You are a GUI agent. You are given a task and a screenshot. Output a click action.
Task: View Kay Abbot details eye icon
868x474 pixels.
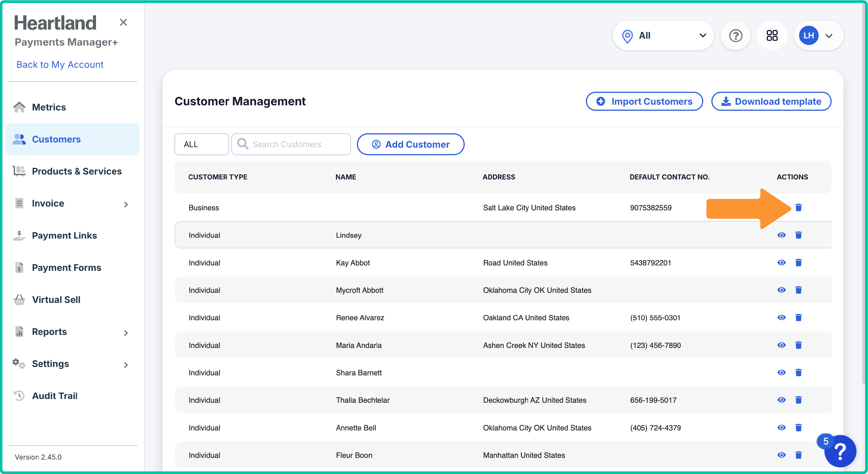click(x=781, y=263)
